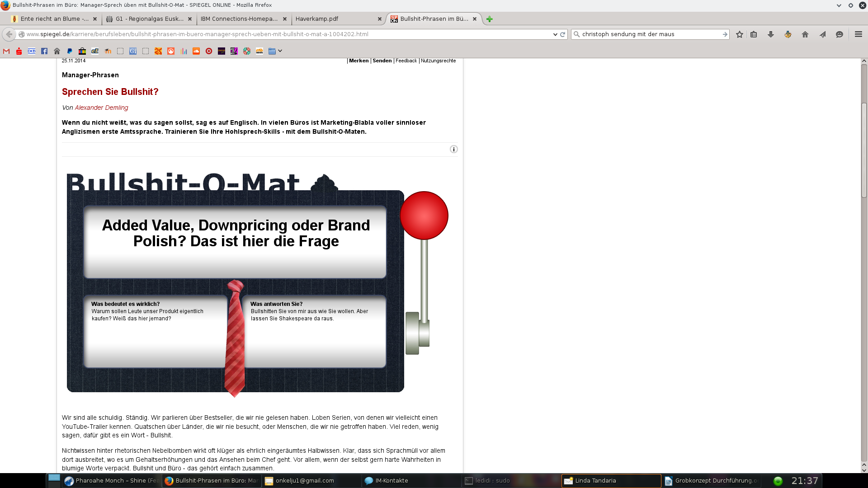Click the paper plane send icon
Viewport: 868px width, 488px height.
[x=822, y=34]
